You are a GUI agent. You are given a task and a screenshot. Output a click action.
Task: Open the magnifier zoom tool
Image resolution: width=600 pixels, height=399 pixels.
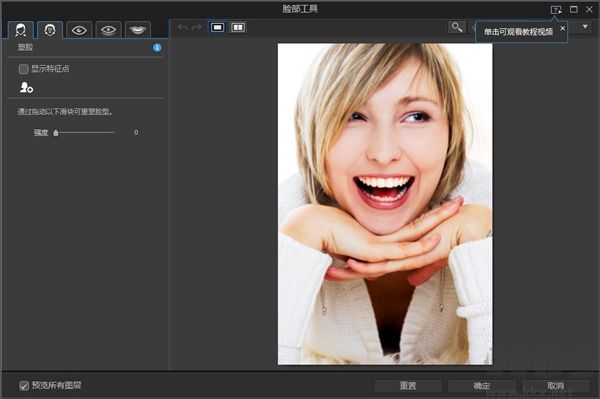pos(457,27)
